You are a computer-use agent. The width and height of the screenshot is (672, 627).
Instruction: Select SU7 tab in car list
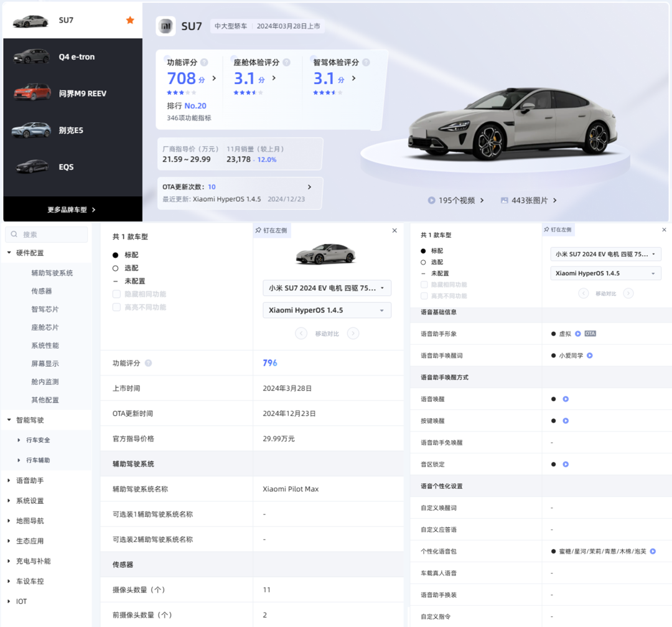(73, 20)
